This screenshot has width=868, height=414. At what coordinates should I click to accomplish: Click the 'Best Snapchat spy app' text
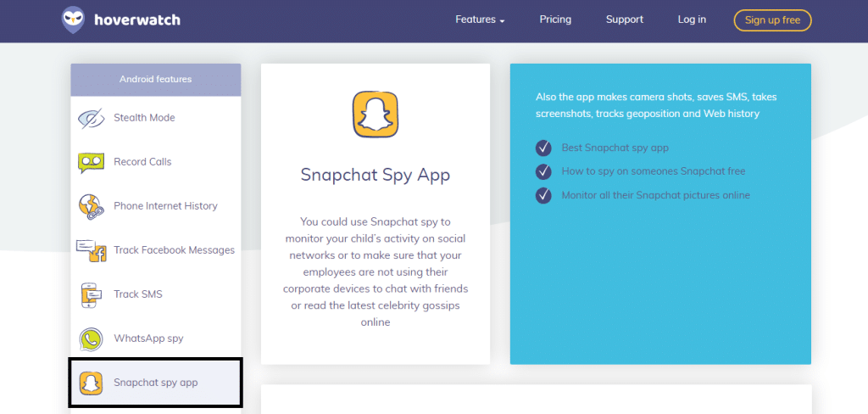[x=615, y=148]
